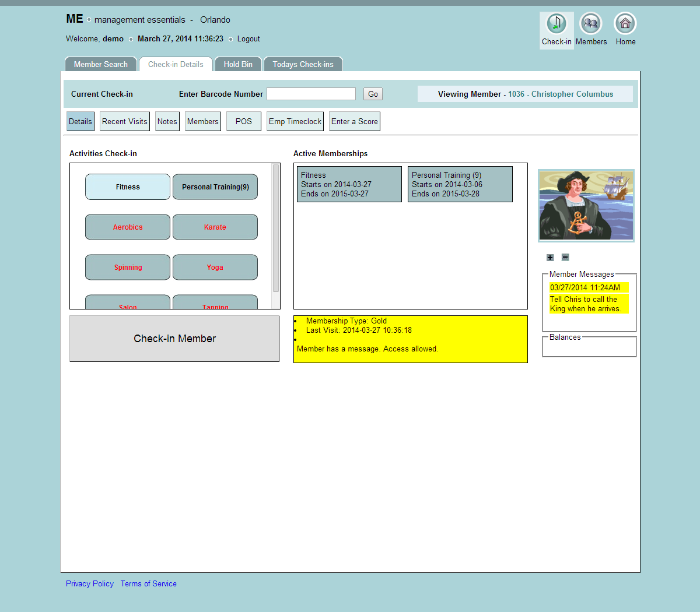The image size is (700, 612).
Task: Toggle the Aerobics activity button
Action: pyautogui.click(x=128, y=227)
